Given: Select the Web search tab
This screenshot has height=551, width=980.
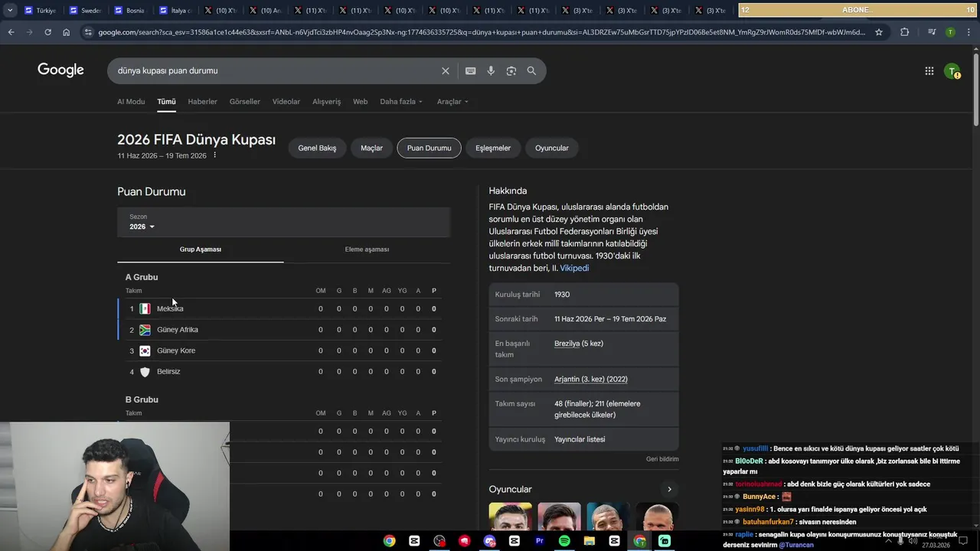Looking at the screenshot, I should (360, 102).
